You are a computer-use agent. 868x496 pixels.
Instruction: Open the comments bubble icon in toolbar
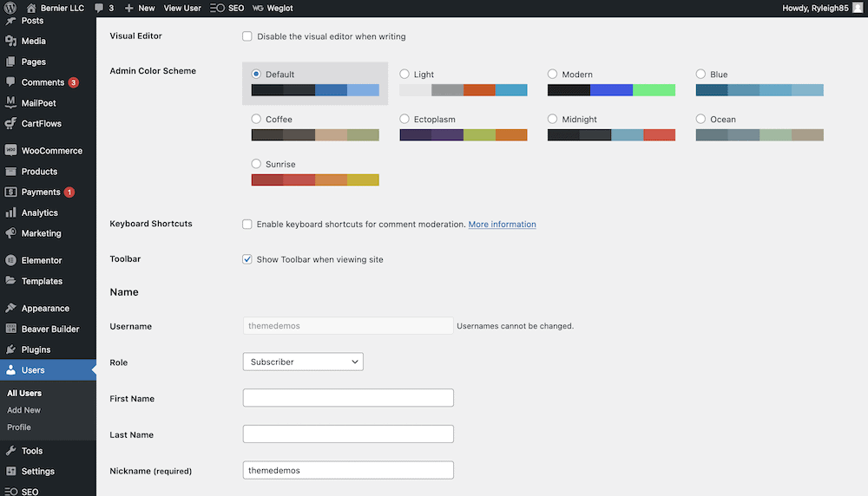click(x=99, y=8)
